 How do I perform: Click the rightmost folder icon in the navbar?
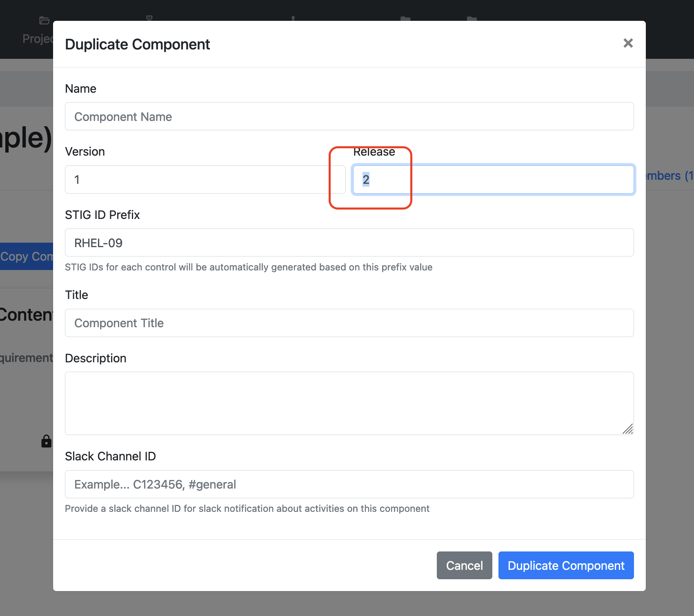point(472,18)
